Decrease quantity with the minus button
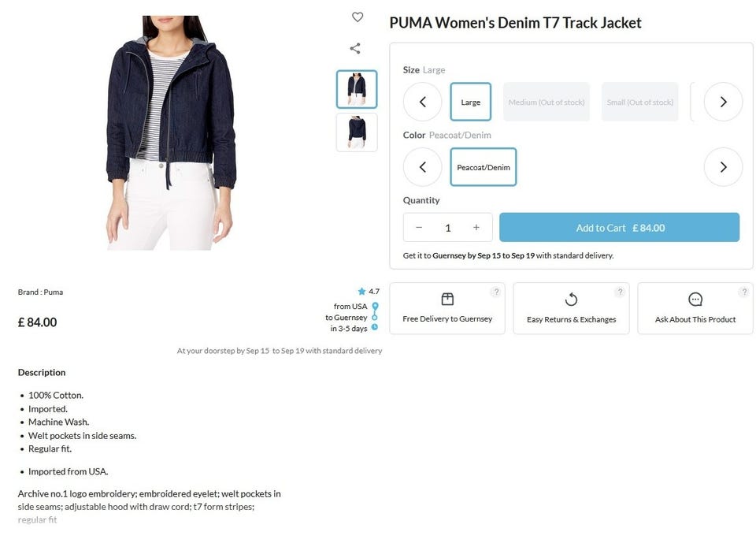Image resolution: width=756 pixels, height=536 pixels. click(419, 227)
